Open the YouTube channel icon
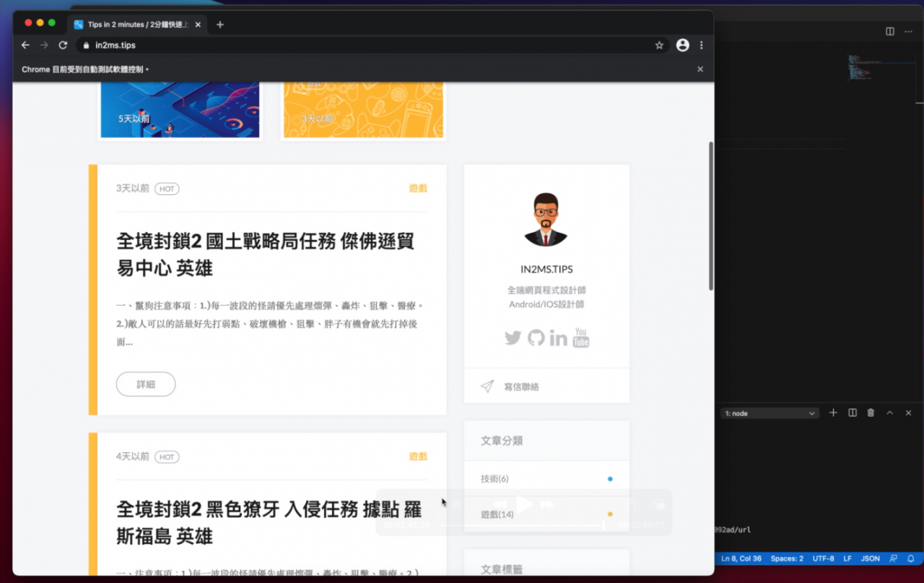 point(581,337)
